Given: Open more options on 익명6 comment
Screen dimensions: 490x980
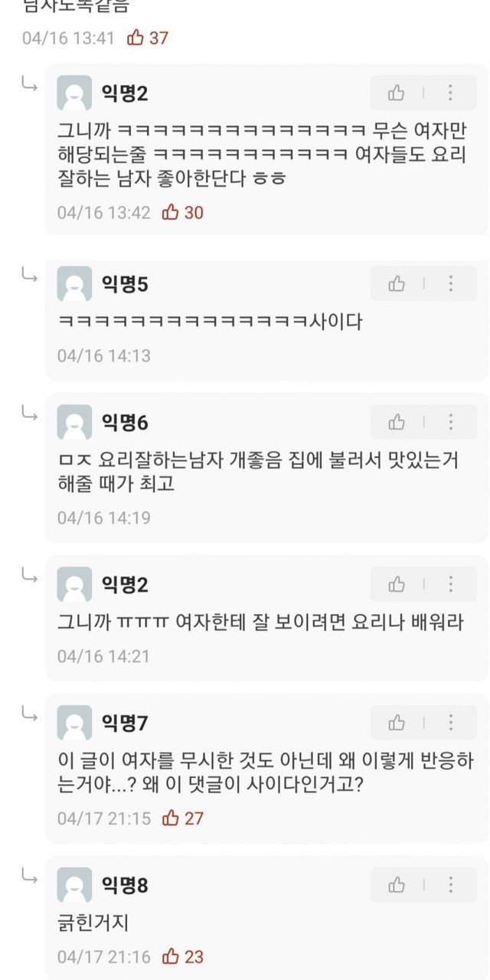Looking at the screenshot, I should (x=450, y=422).
